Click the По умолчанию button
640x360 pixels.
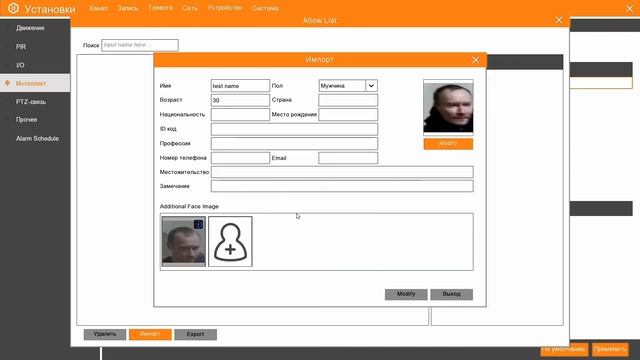click(564, 349)
